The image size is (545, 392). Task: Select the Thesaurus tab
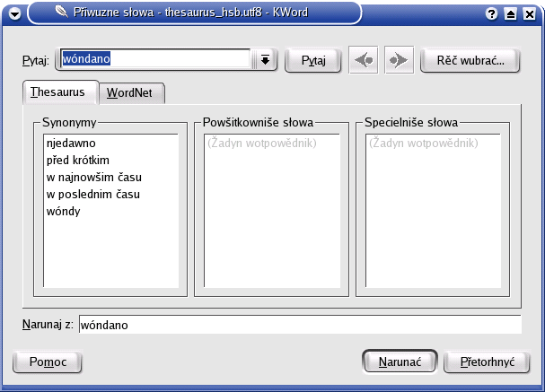(59, 91)
